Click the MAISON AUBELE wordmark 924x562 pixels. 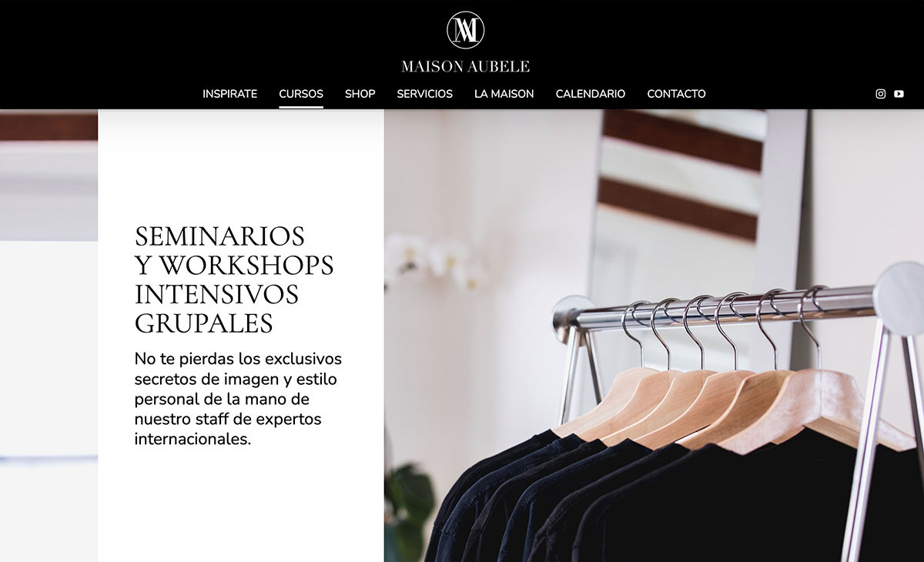click(465, 67)
